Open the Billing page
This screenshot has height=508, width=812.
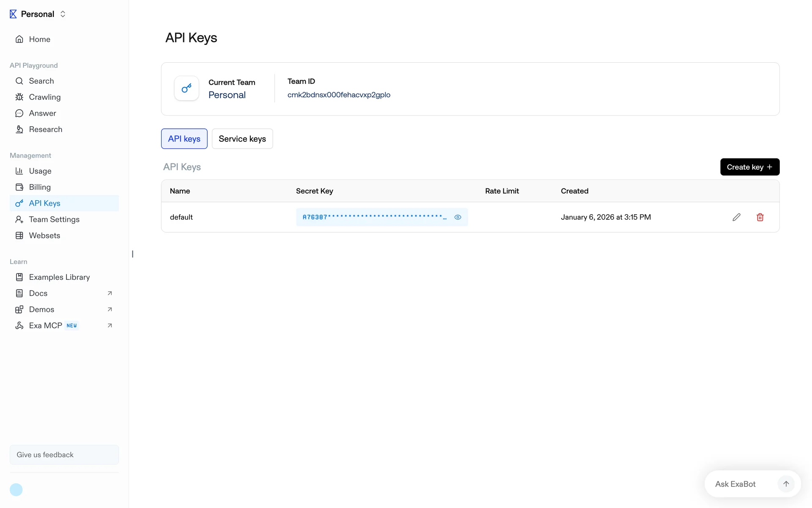point(40,187)
